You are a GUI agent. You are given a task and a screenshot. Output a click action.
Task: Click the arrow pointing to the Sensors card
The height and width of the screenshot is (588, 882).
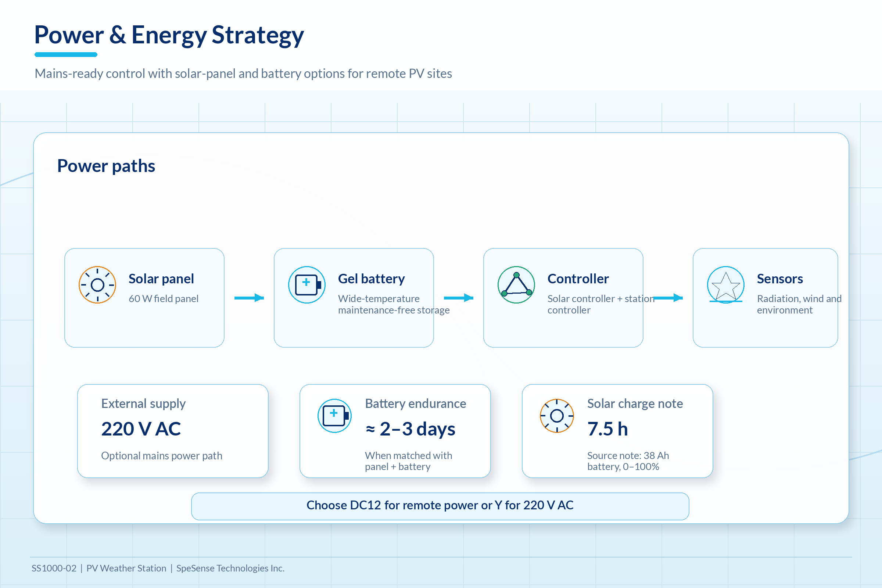tap(668, 298)
